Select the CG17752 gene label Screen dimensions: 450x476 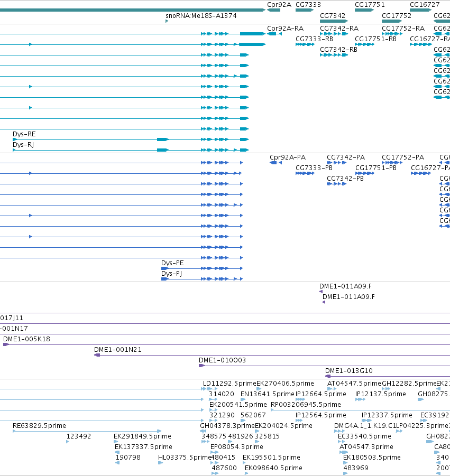(397, 15)
